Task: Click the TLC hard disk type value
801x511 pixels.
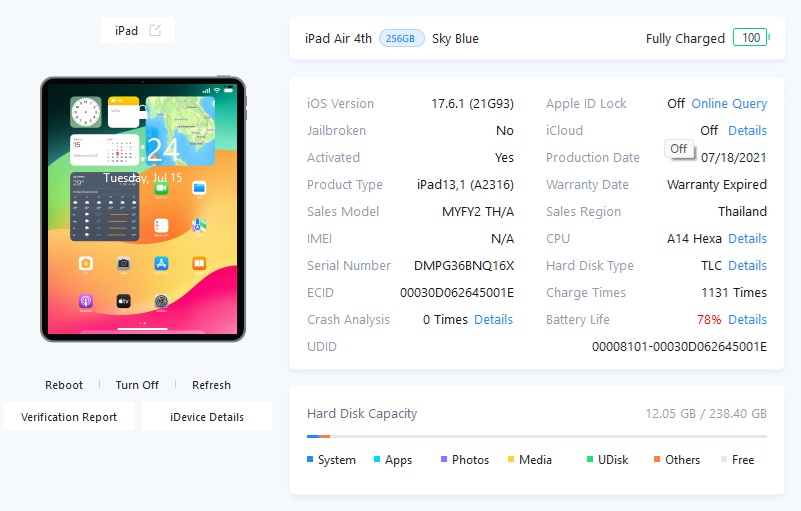Action: [x=711, y=266]
